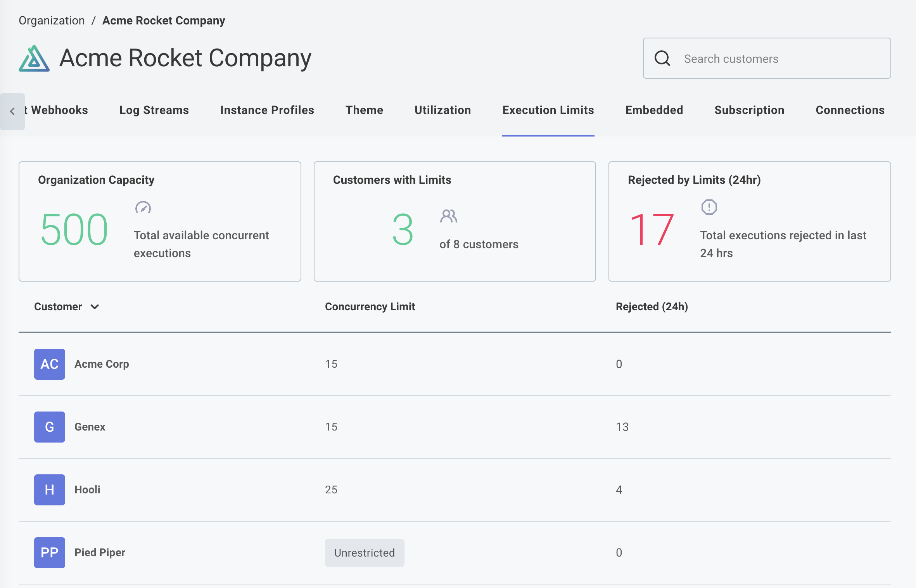The image size is (916, 588).
Task: Open the Connections tab
Action: point(850,110)
